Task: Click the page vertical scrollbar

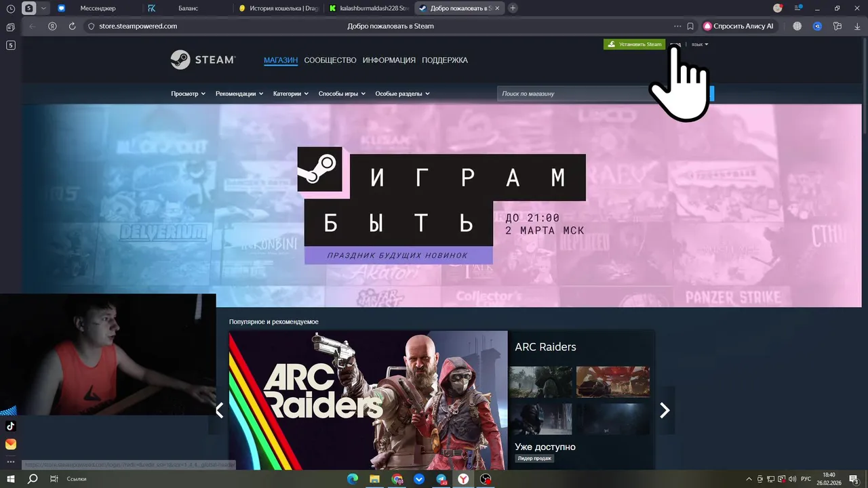Action: click(865, 85)
